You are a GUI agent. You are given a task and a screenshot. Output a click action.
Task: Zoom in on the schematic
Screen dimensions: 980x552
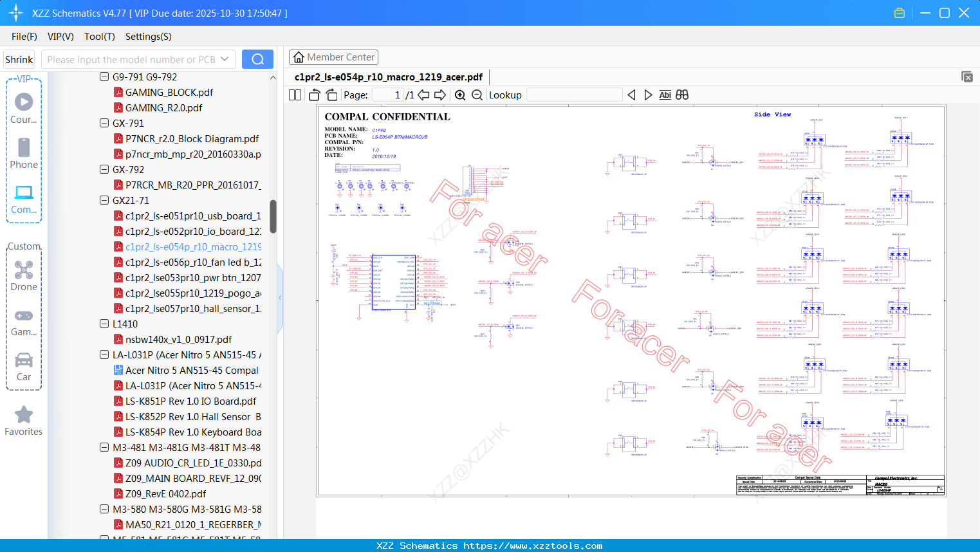pos(460,95)
